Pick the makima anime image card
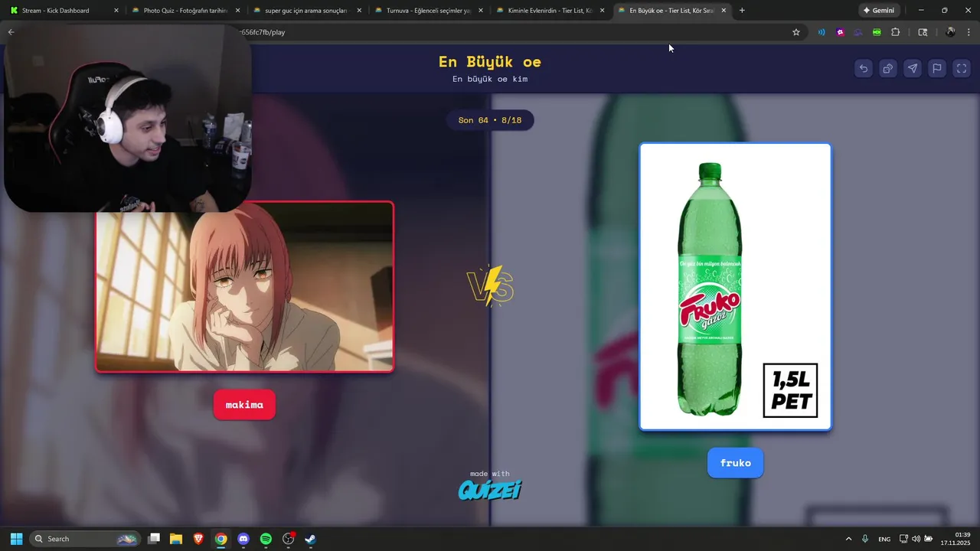The width and height of the screenshot is (980, 551). click(244, 287)
